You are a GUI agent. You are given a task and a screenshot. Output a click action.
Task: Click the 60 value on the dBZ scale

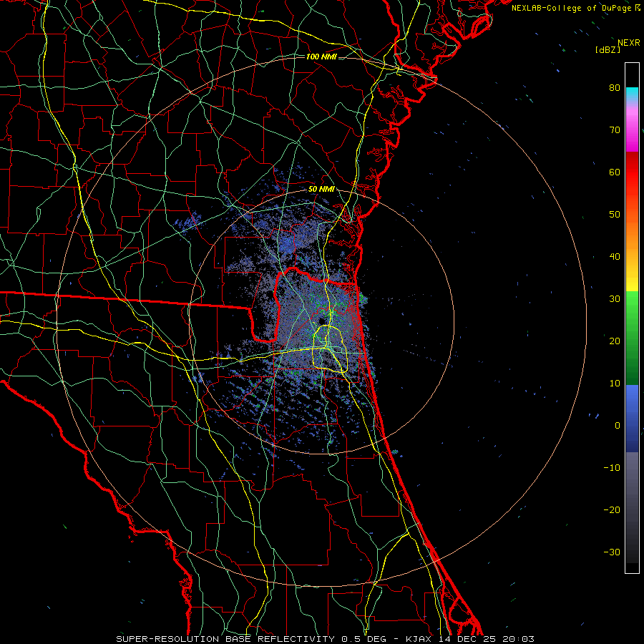click(x=615, y=172)
